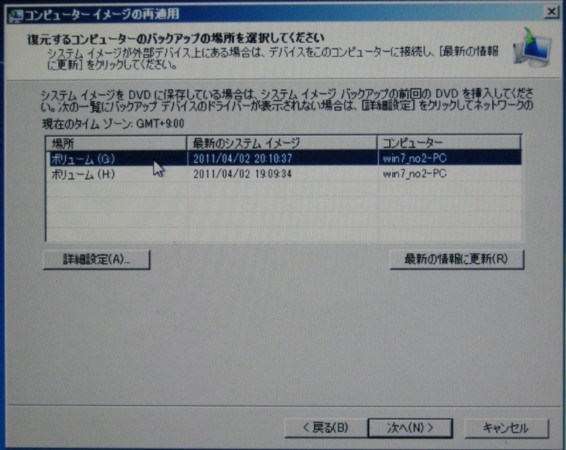Cancel the wizard with キャンセル
Screen dimensions: 566x450
506,428
